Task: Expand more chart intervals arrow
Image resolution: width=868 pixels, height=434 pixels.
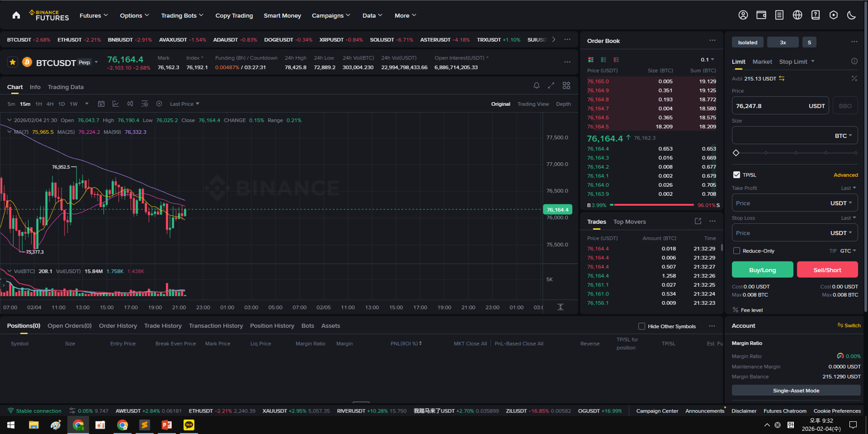Action: [87, 104]
